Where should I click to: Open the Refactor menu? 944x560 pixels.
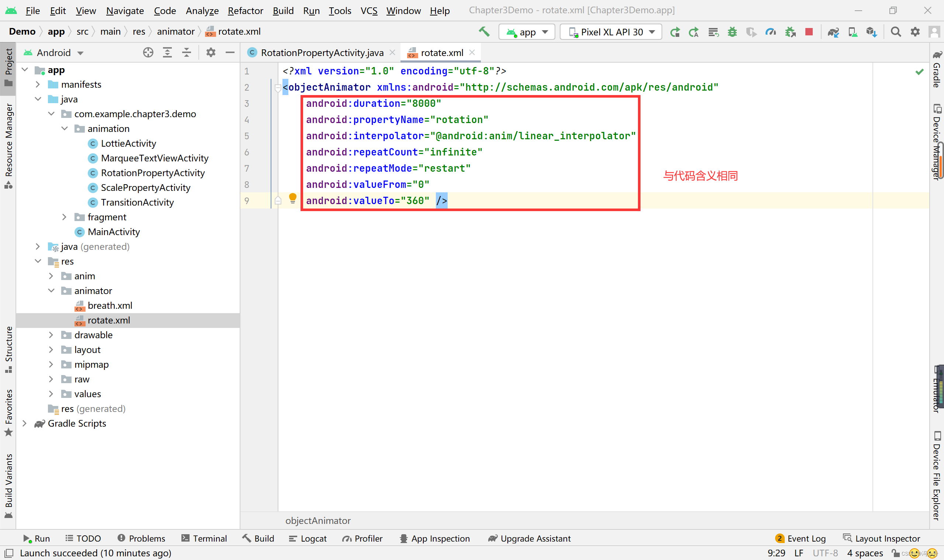[245, 11]
